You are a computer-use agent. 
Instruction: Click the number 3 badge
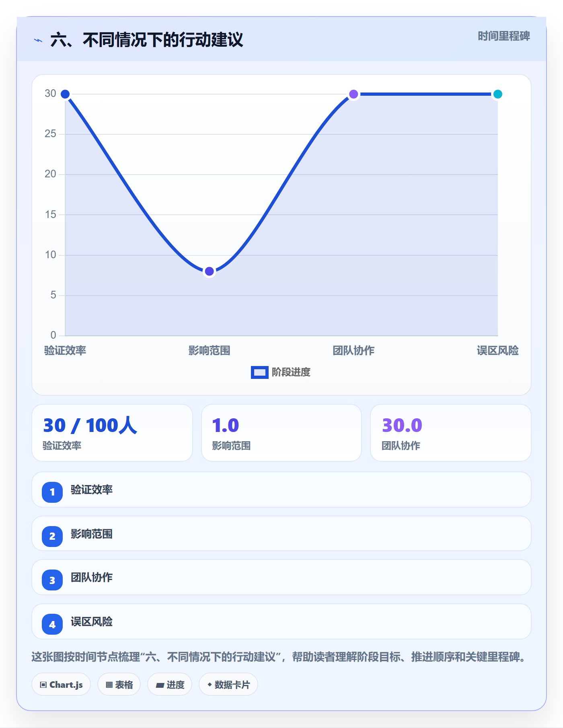[52, 580]
